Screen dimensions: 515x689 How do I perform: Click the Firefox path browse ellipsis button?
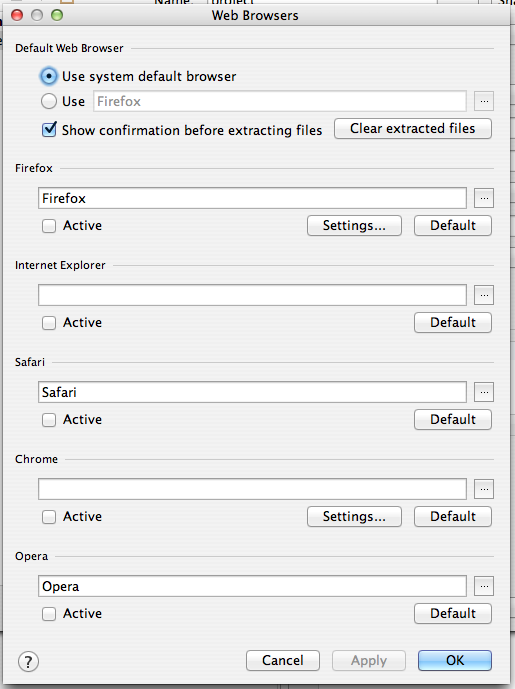tap(484, 198)
